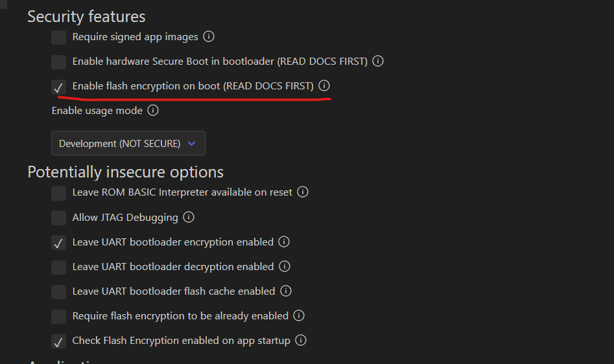Click info icon for UART bootloader encryption enabled
614x364 pixels.
point(284,242)
